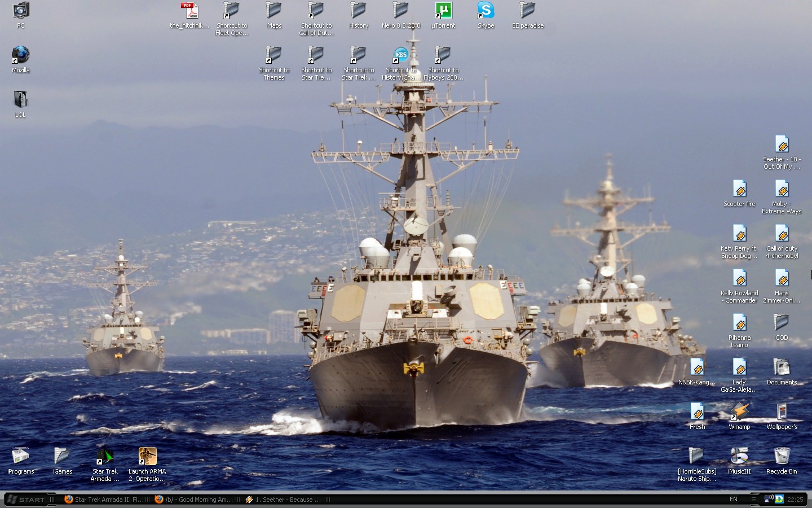The image size is (812, 508).
Task: Select the iMusicIII desktop icon
Action: (x=739, y=457)
